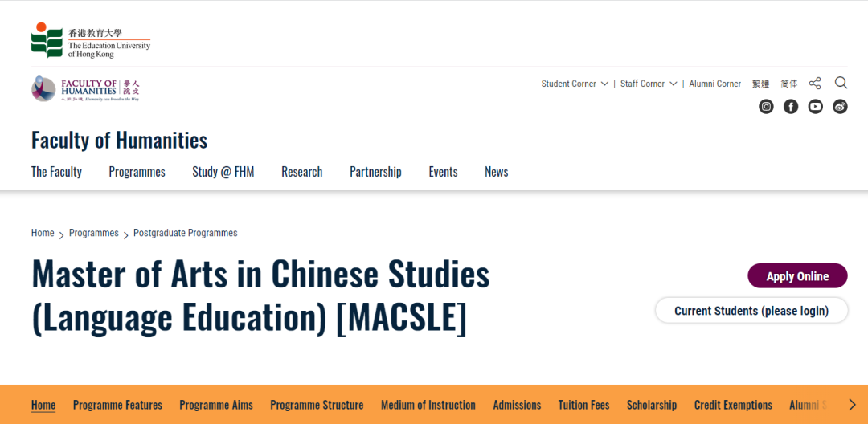868x424 pixels.
Task: Select the Admissions tab
Action: [x=517, y=406]
